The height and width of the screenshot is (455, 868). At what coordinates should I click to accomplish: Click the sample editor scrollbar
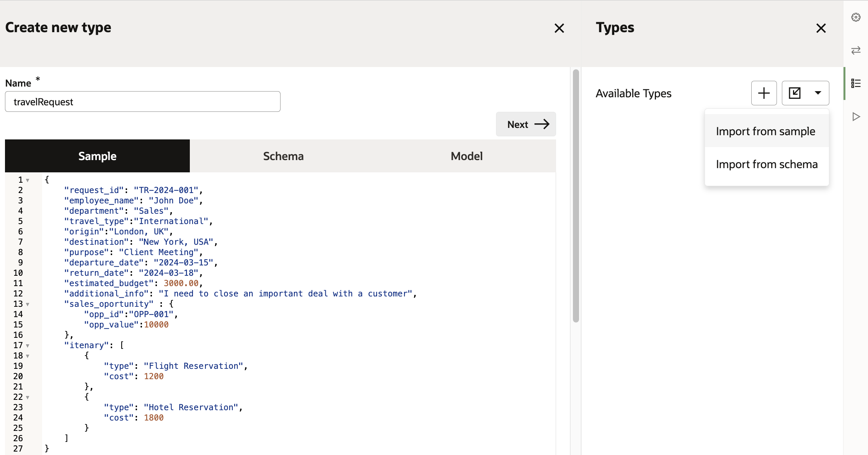pyautogui.click(x=576, y=195)
